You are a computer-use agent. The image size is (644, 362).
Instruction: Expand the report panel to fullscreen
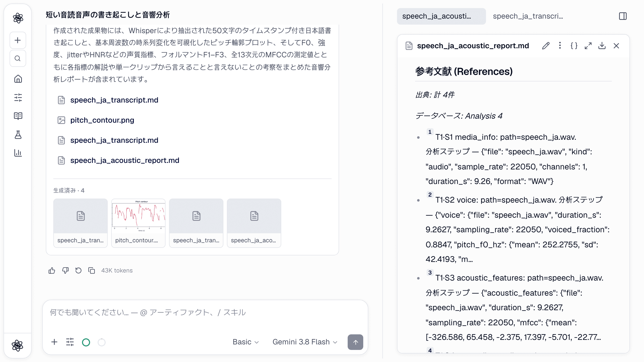click(x=588, y=46)
